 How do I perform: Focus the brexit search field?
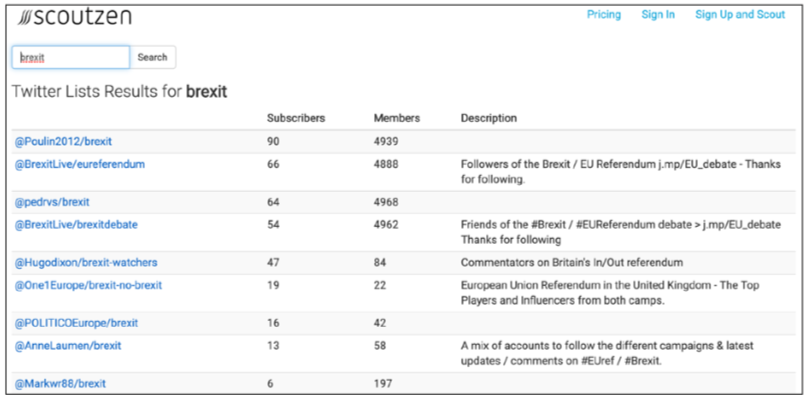(x=70, y=57)
